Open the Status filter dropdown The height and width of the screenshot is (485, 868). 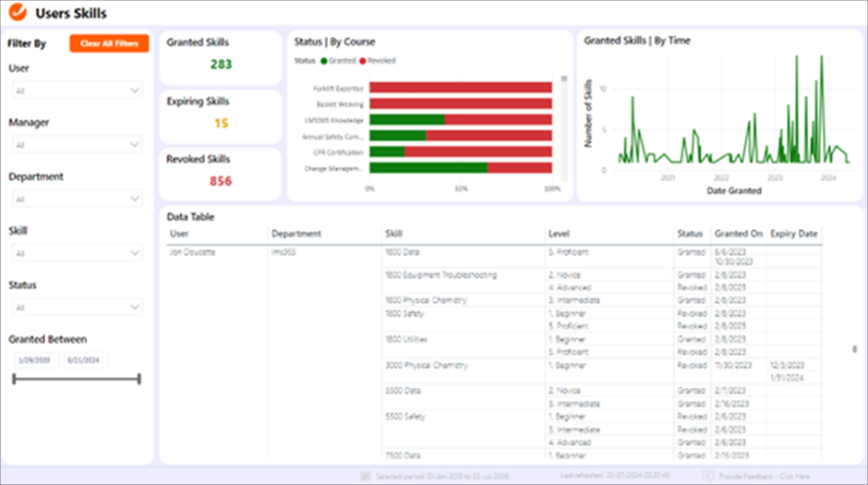pyautogui.click(x=77, y=308)
